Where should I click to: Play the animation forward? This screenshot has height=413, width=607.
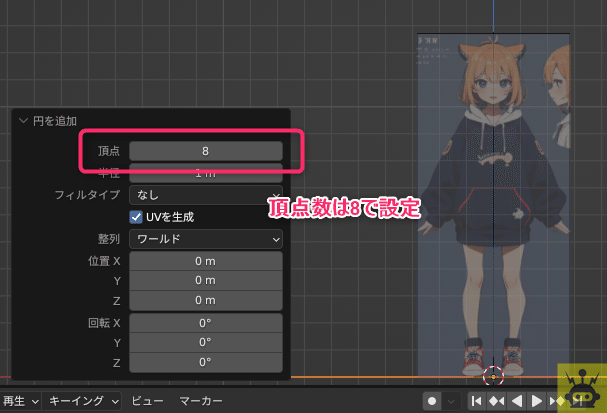(537, 401)
